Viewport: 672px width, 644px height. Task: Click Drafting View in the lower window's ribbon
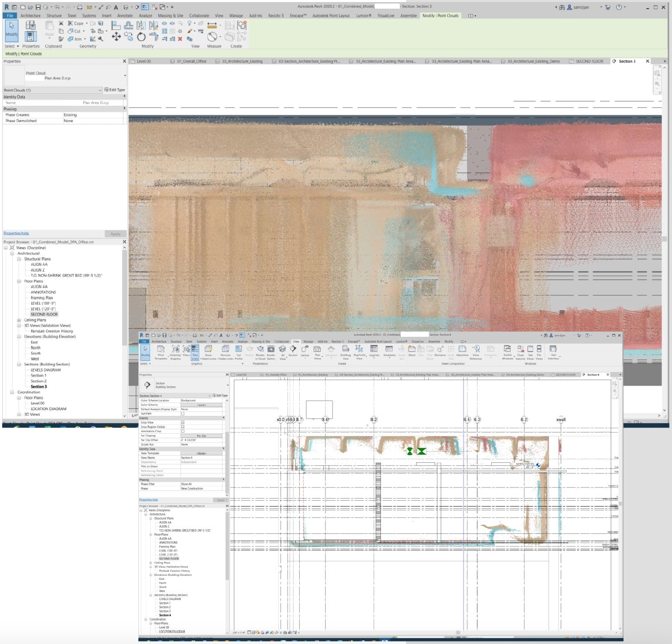click(x=346, y=352)
